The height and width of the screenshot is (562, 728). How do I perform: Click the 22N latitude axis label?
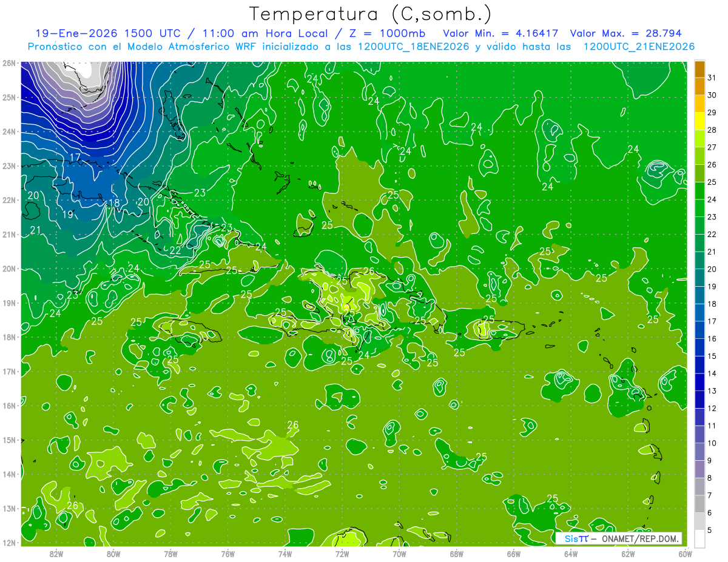coord(8,200)
